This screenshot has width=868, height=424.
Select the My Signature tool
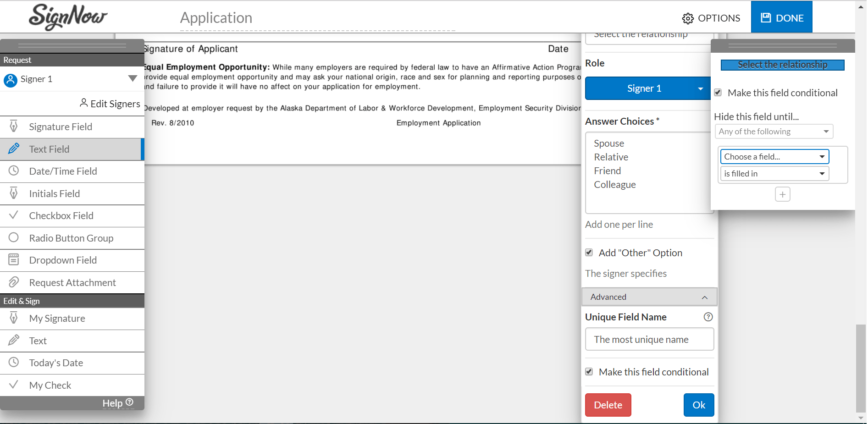click(57, 318)
